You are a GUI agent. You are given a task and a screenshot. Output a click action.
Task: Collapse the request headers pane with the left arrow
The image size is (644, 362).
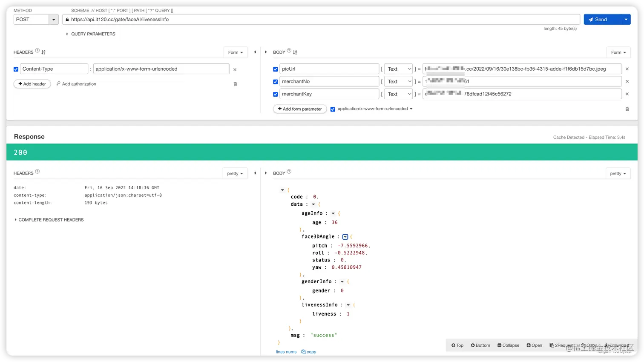[x=255, y=52]
